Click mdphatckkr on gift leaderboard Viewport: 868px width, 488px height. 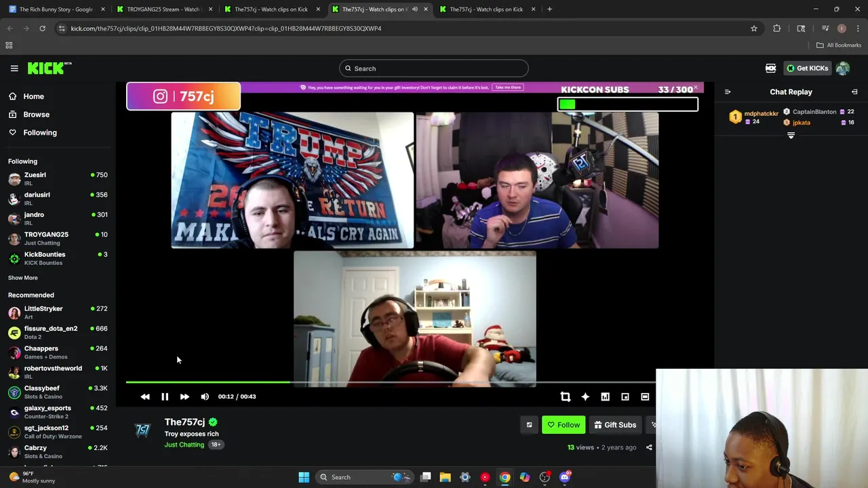[x=761, y=114]
